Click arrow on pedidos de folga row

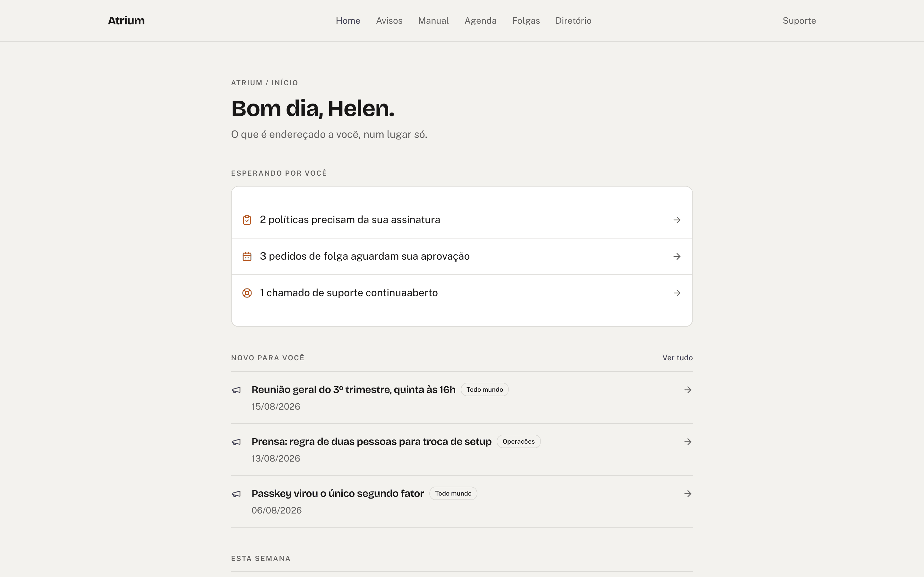click(677, 256)
